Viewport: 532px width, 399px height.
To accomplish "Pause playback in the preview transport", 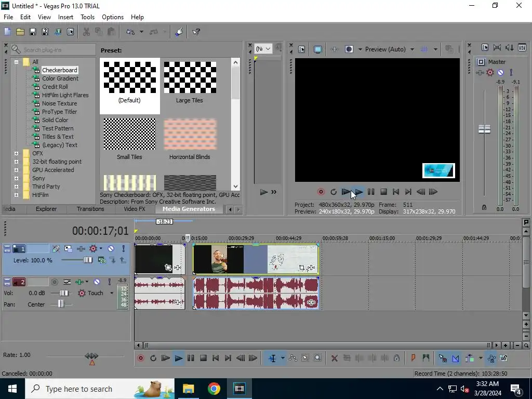I will coord(371,192).
